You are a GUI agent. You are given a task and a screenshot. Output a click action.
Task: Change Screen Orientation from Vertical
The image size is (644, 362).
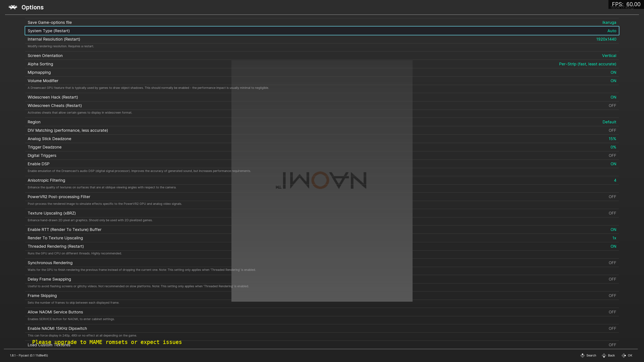[322, 55]
